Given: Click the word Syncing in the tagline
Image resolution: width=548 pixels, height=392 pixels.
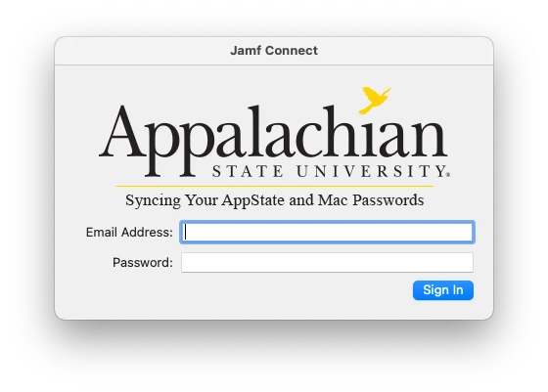Looking at the screenshot, I should [153, 200].
